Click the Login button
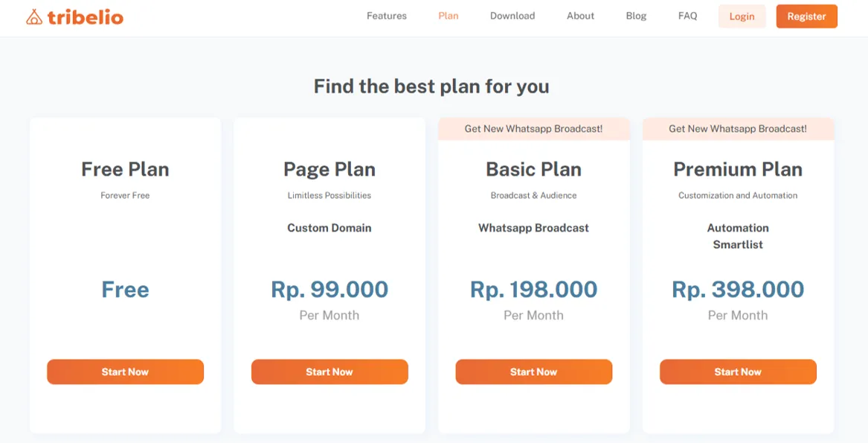This screenshot has width=868, height=443. click(742, 16)
